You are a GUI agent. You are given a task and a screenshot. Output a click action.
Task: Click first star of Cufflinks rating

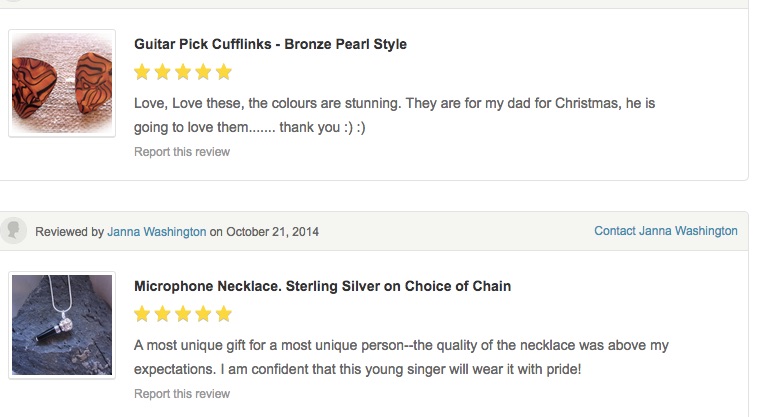pos(142,72)
